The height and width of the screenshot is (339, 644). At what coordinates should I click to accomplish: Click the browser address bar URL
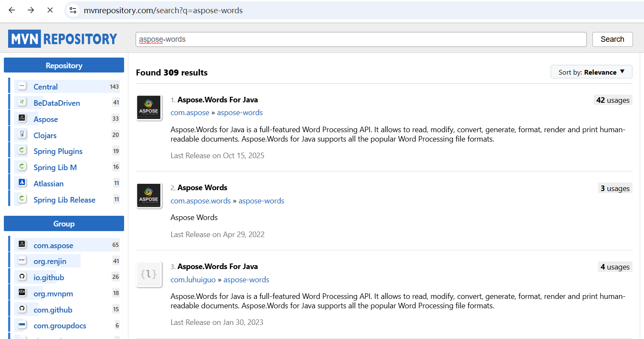click(x=163, y=10)
